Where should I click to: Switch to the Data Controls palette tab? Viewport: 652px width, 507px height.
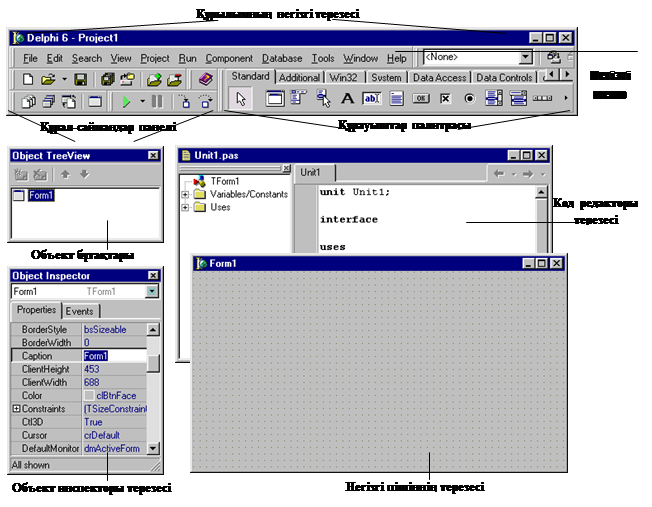504,78
